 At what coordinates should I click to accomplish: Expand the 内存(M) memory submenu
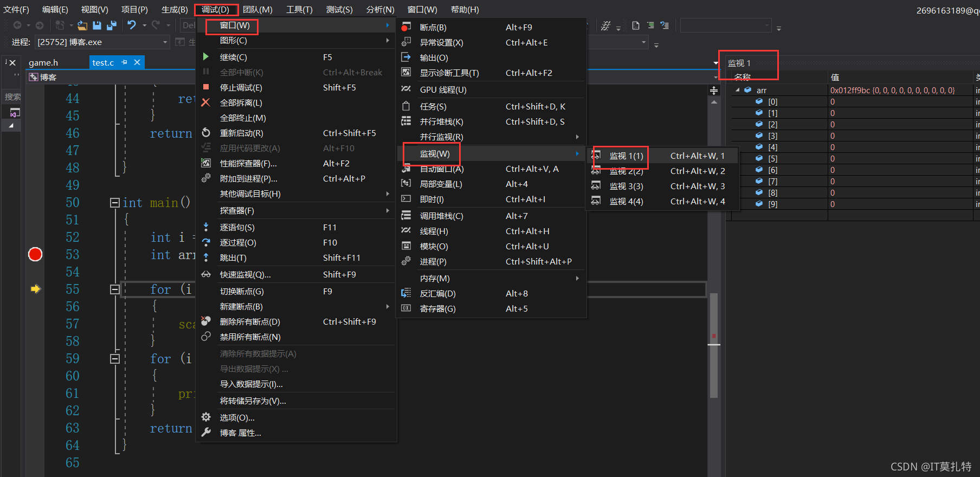(x=492, y=279)
